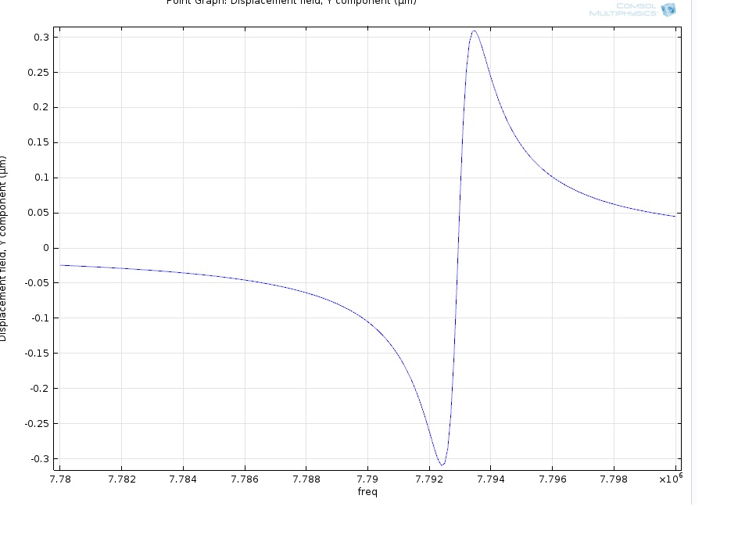Select the x-axis tick label 7.784
Viewport: 738px width, 560px height.
pyautogui.click(x=183, y=479)
